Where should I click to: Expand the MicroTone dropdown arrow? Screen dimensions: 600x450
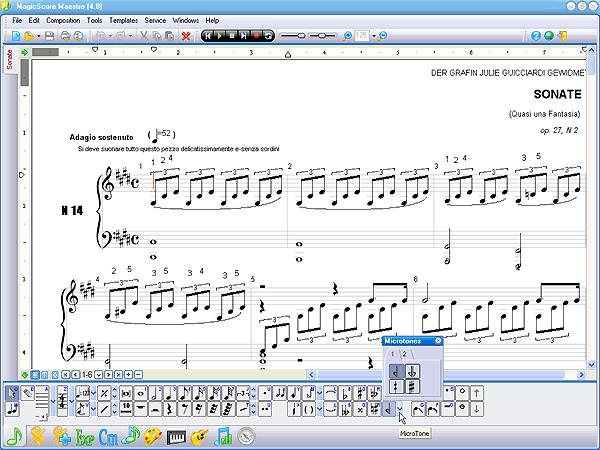pos(400,409)
